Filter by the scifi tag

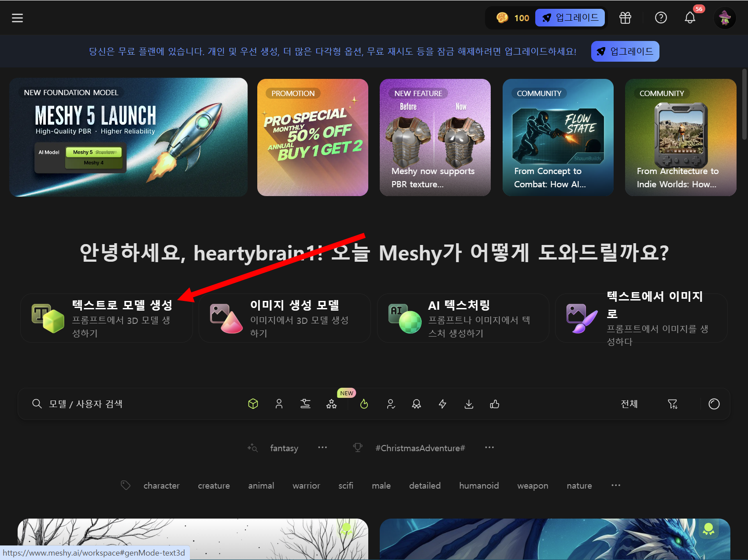[346, 486]
